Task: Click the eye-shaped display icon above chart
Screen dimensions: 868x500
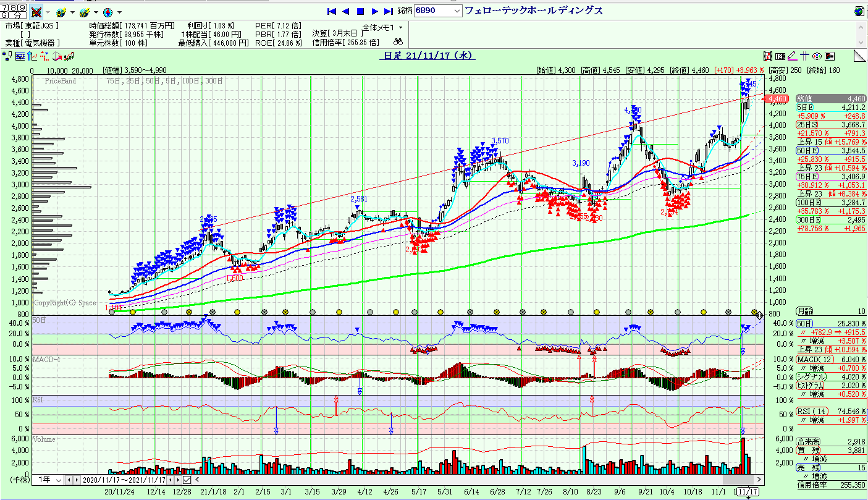Action: tap(817, 56)
